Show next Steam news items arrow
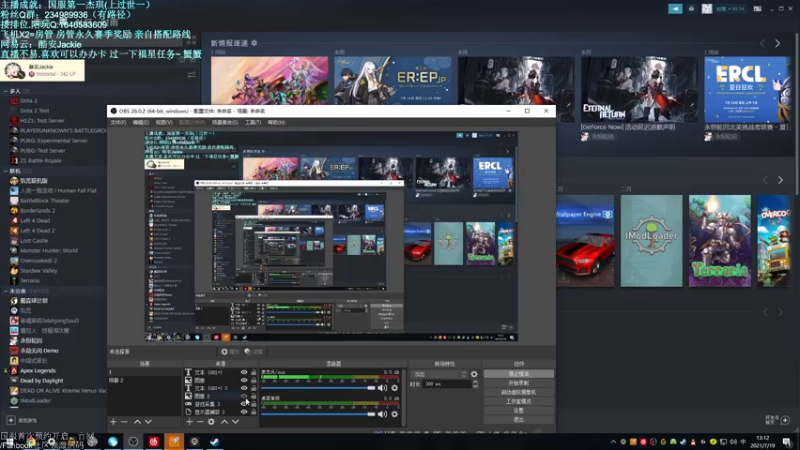 coord(778,44)
